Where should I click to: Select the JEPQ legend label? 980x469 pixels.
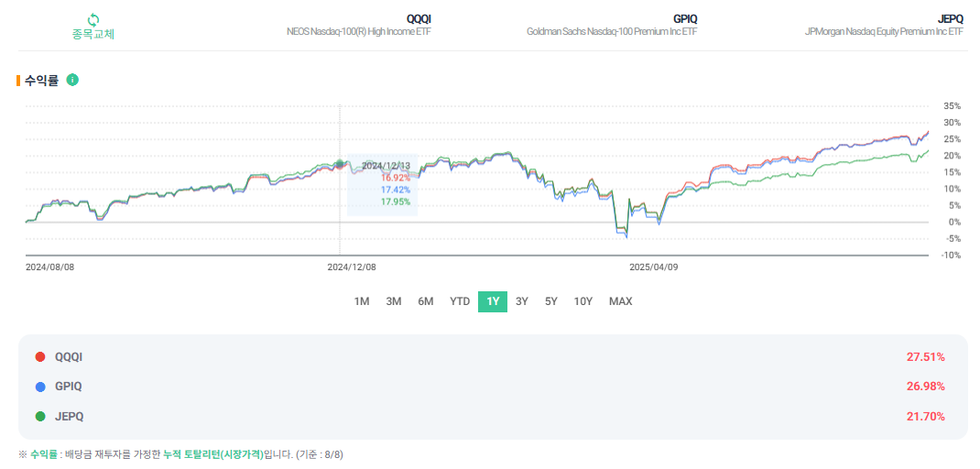69,417
